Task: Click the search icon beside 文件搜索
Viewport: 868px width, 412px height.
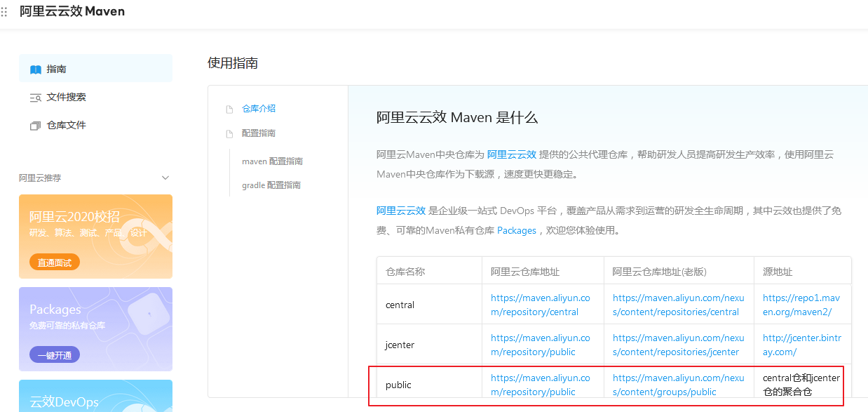Action: [36, 98]
